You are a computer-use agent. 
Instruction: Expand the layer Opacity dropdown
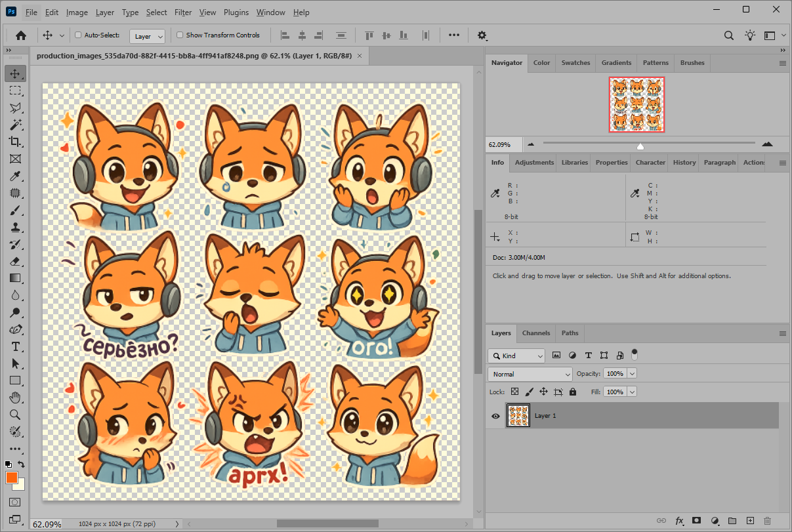click(632, 374)
